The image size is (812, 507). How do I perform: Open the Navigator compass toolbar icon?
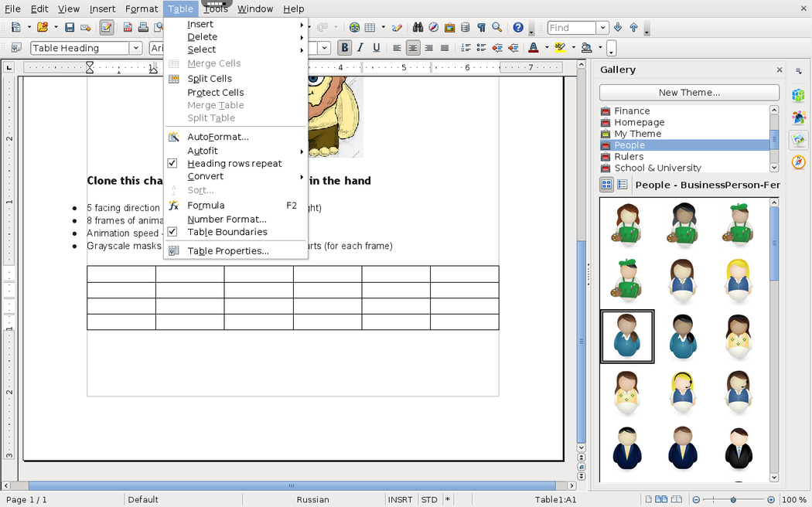pos(433,28)
